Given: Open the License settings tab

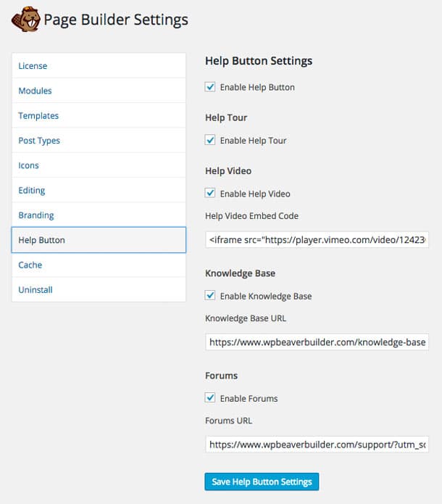Looking at the screenshot, I should pyautogui.click(x=33, y=66).
